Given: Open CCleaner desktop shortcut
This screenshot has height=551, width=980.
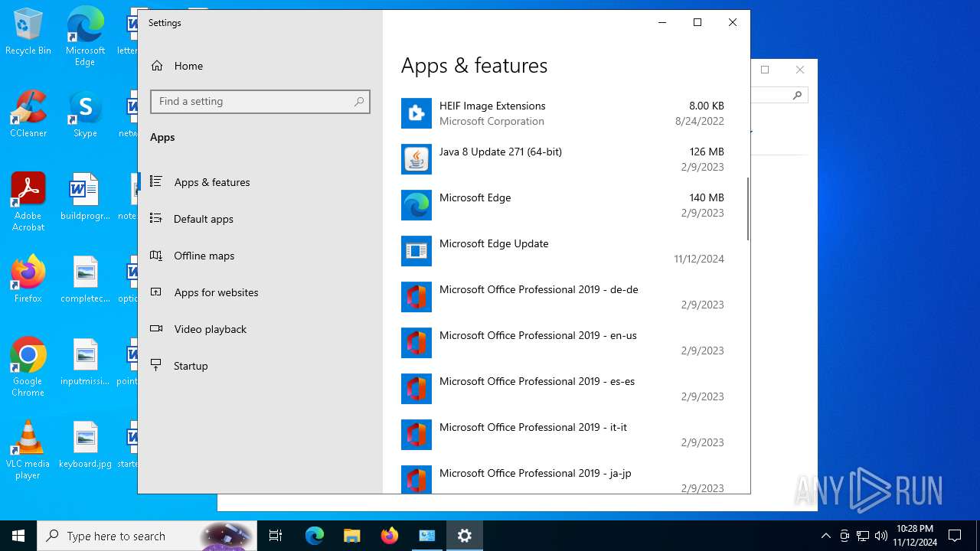Looking at the screenshot, I should coord(28,113).
